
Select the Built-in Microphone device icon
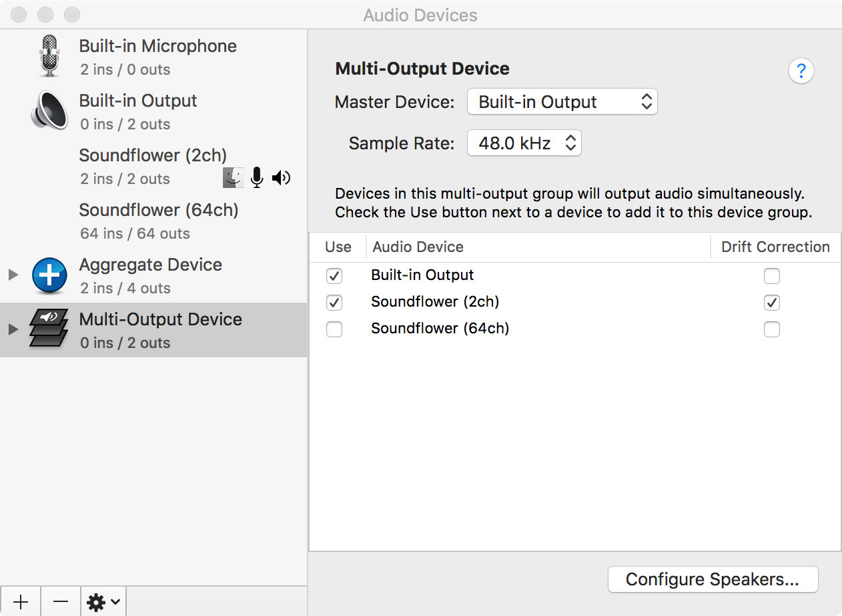point(49,56)
